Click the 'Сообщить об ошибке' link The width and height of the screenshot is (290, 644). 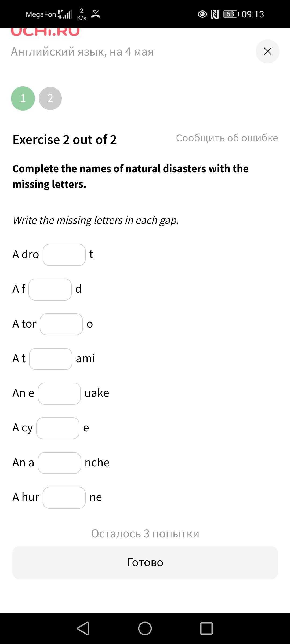pos(227,138)
